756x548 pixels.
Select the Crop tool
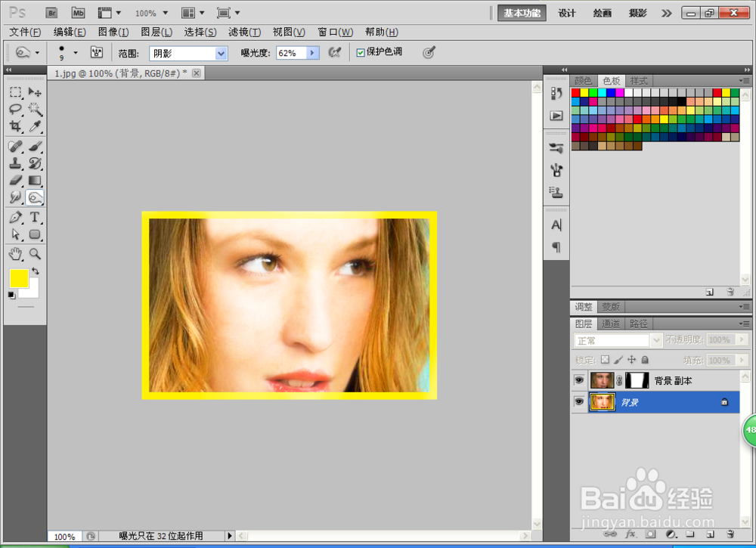(15, 126)
